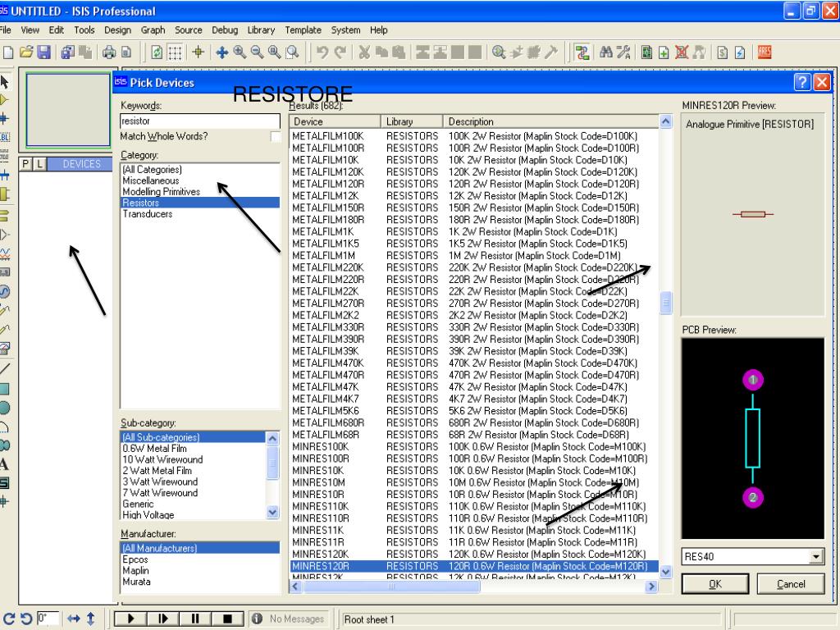This screenshot has width=840, height=630.
Task: Choose the selection arrow mode
Action: 4,82
